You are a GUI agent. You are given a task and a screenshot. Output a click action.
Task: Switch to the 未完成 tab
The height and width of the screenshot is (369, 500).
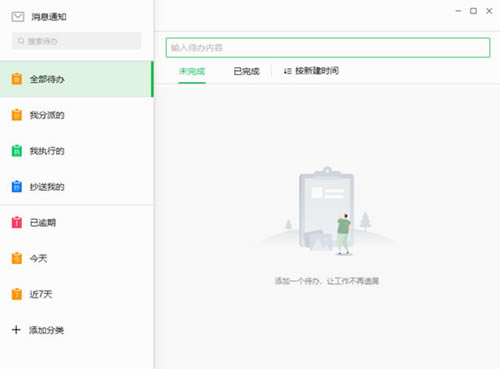pos(192,71)
